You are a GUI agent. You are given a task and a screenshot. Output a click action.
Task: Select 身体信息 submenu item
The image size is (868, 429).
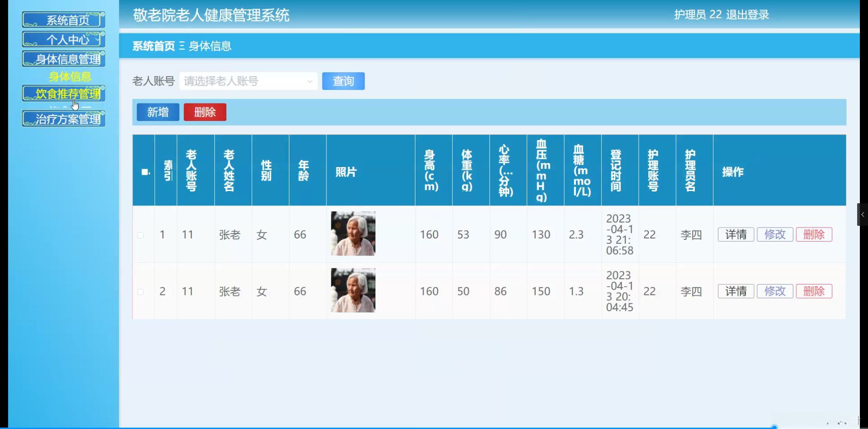pos(70,76)
